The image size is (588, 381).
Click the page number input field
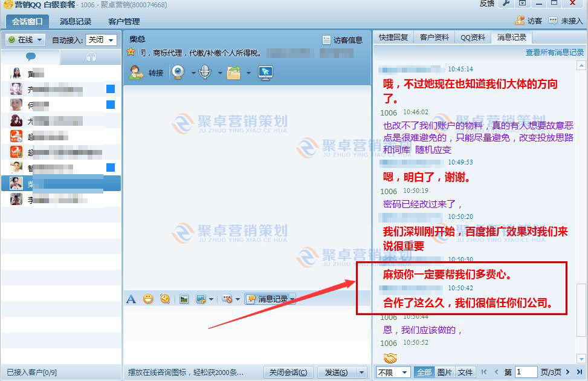tap(526, 372)
